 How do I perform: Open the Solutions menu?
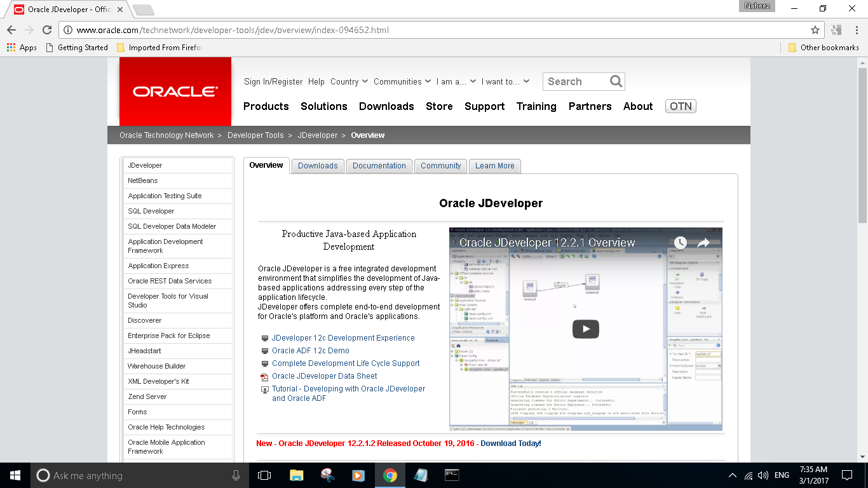[x=324, y=106]
